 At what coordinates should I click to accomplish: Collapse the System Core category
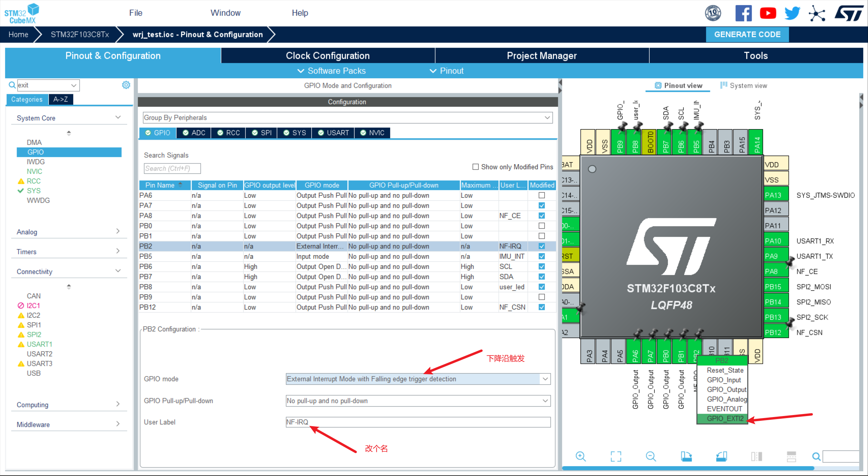pos(69,118)
